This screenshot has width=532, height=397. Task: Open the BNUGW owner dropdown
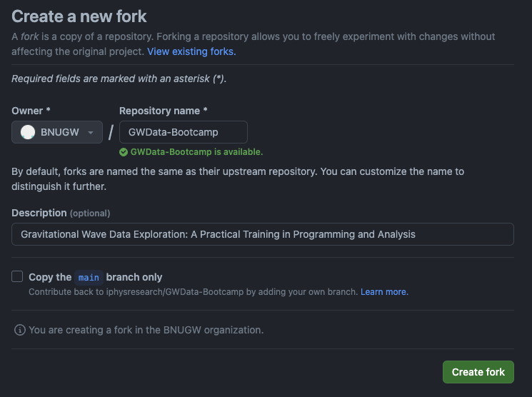tap(57, 132)
